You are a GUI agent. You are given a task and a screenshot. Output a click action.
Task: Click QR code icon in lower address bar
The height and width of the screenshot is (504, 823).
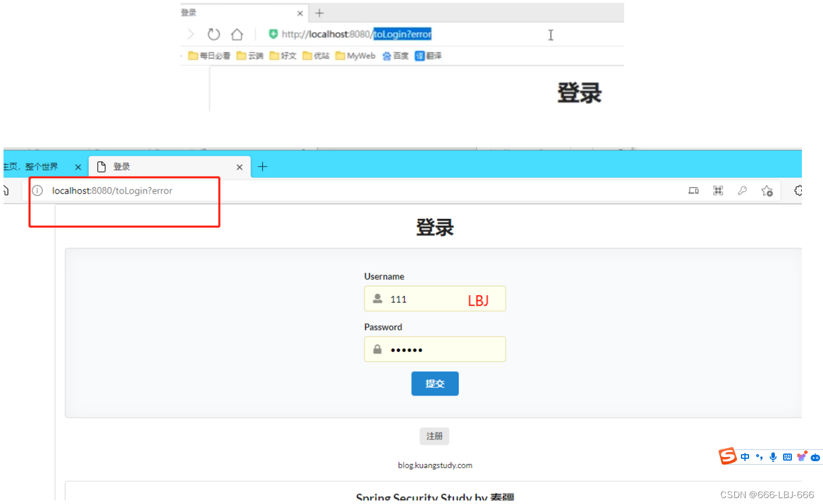(x=718, y=191)
